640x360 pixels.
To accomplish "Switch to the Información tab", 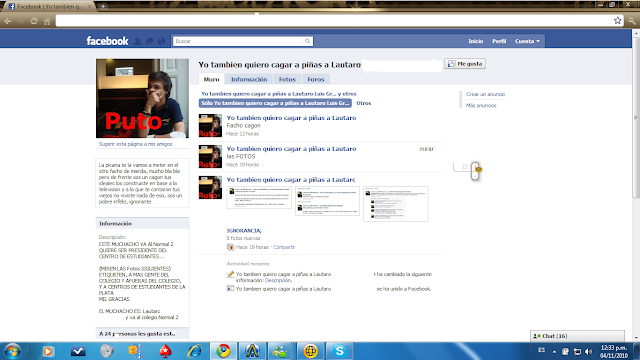I will coord(249,79).
